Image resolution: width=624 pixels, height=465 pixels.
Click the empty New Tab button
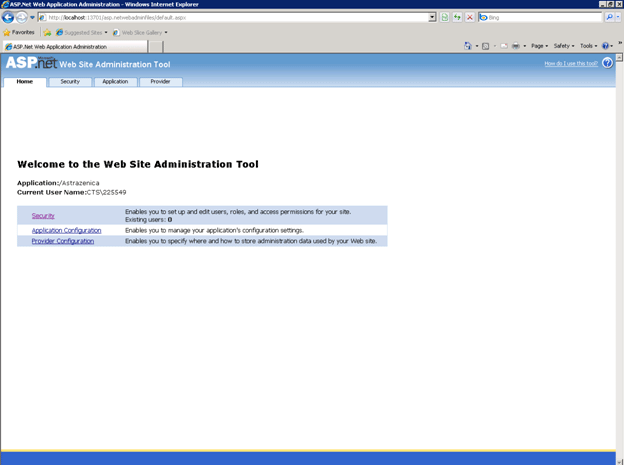coord(156,47)
